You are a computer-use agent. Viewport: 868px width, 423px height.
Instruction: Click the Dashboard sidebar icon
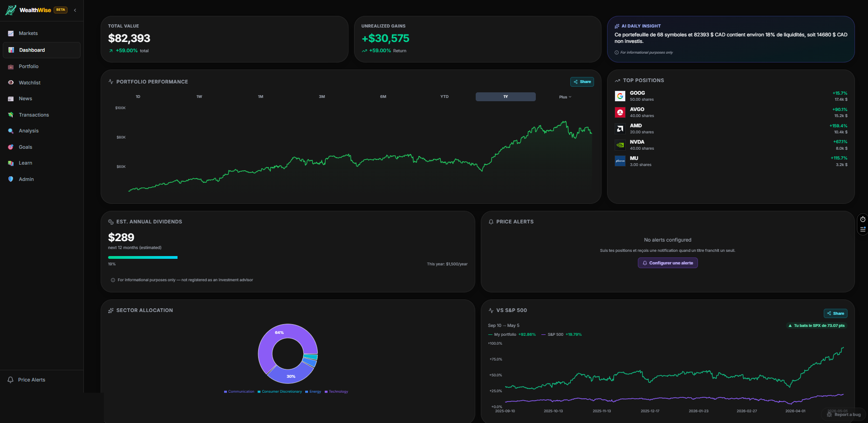click(x=11, y=50)
